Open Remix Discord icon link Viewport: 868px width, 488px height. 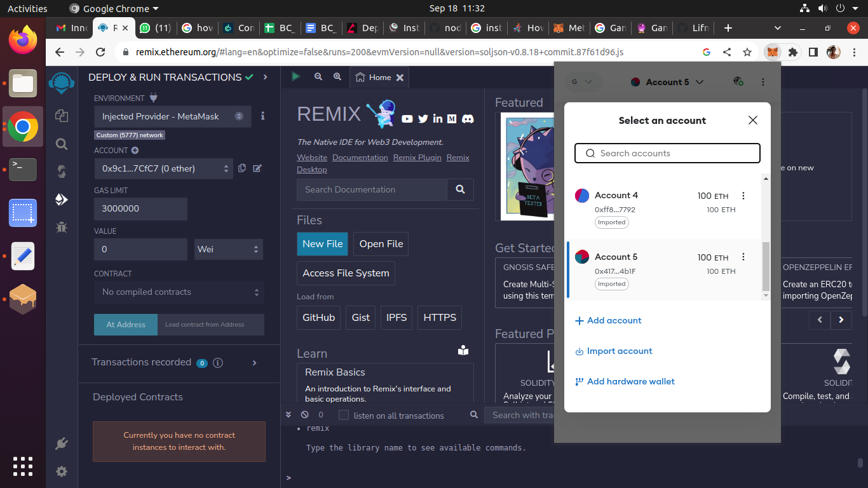[x=468, y=119]
